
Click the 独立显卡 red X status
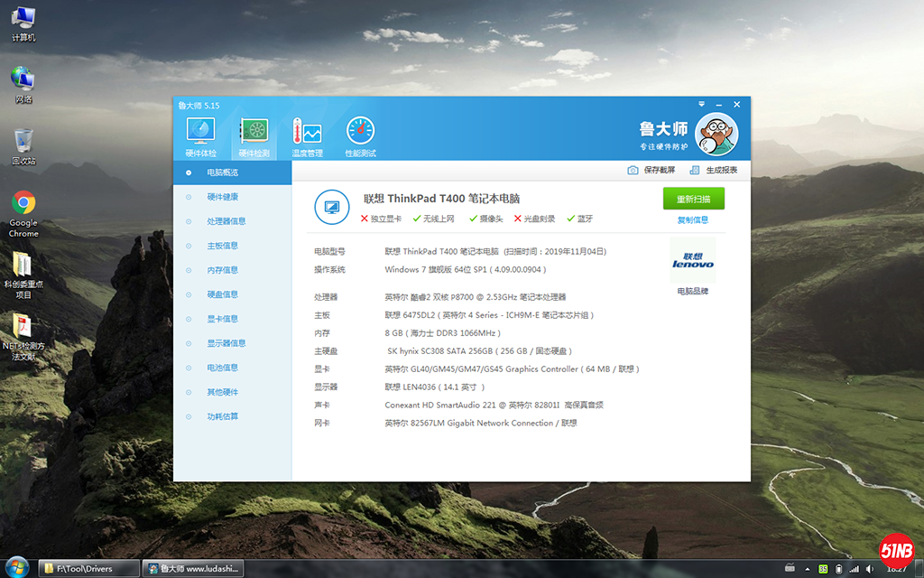point(381,219)
